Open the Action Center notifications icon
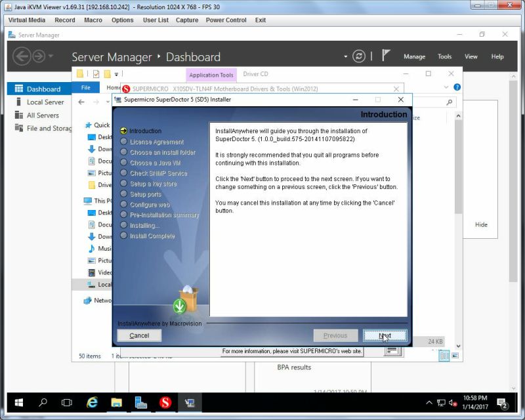Screen dimensions: 525x420 tap(502, 404)
